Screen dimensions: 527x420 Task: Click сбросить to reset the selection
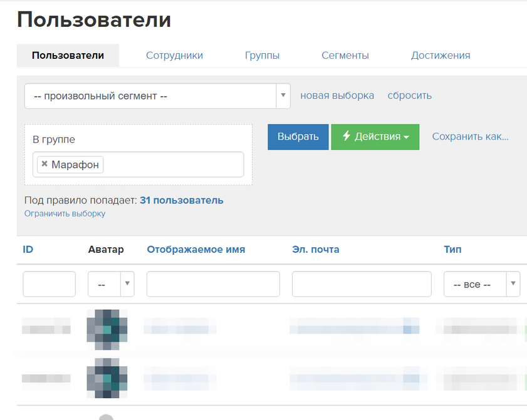(x=410, y=95)
